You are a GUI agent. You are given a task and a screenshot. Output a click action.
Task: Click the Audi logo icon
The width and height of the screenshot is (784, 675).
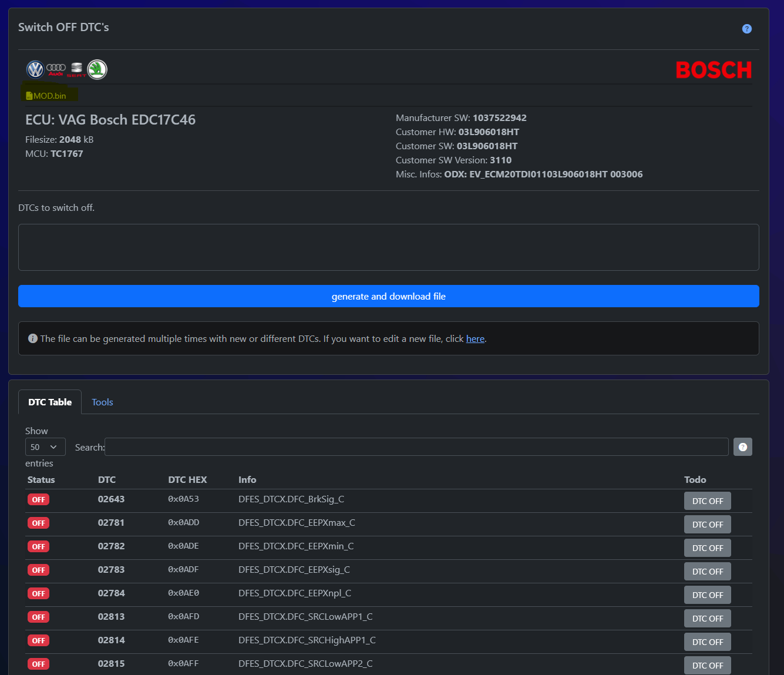coord(56,69)
